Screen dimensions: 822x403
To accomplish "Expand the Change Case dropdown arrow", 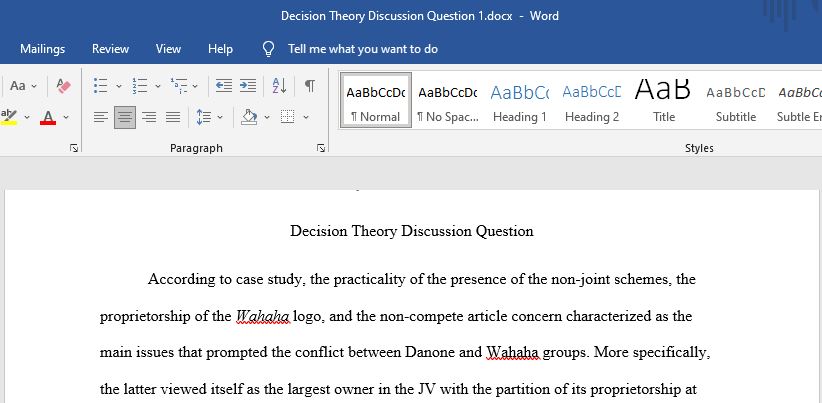I will [x=34, y=86].
